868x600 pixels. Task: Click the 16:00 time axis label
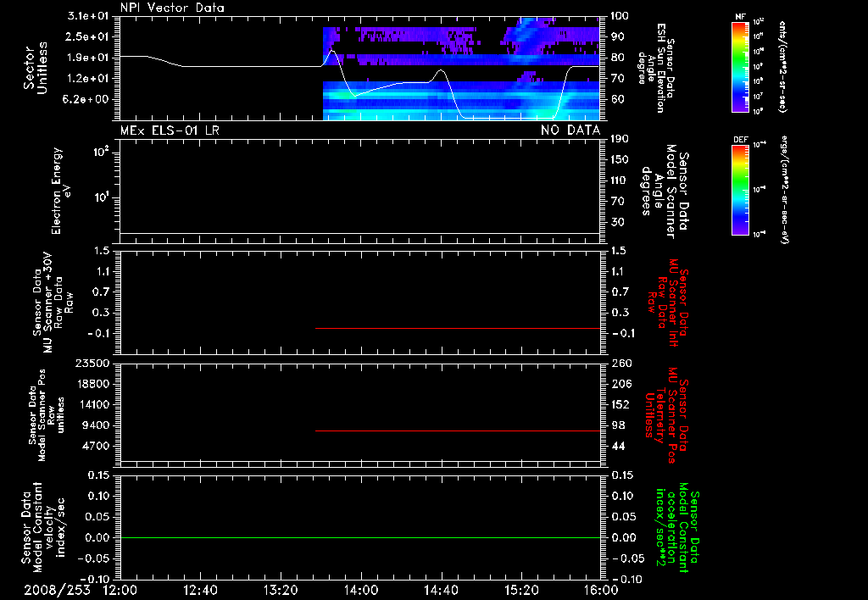(602, 590)
